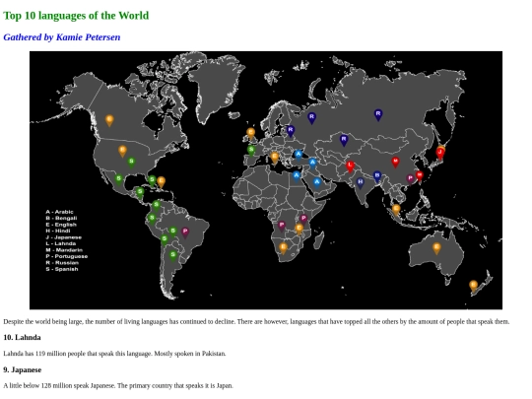Click the 'R - Russian' legend entry

(62, 263)
